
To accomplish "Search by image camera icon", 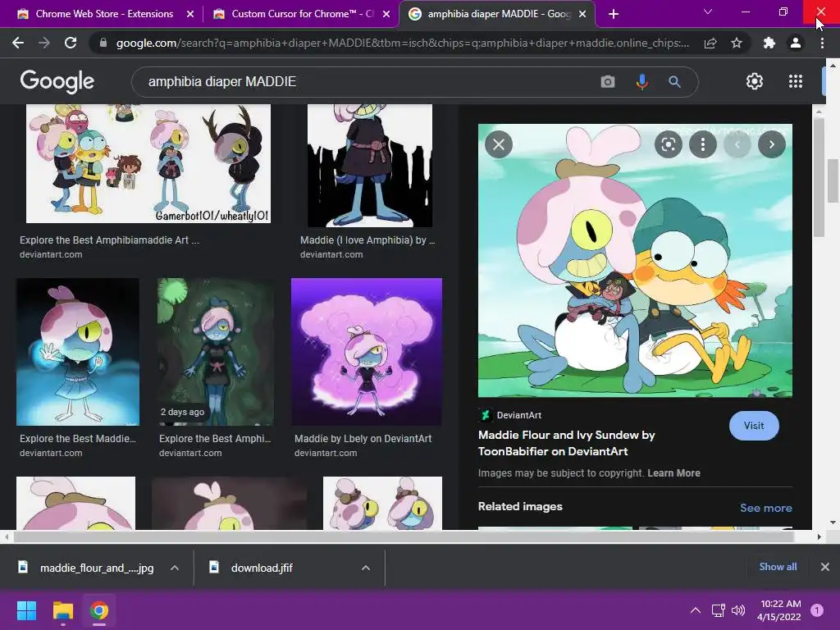I will click(x=608, y=81).
